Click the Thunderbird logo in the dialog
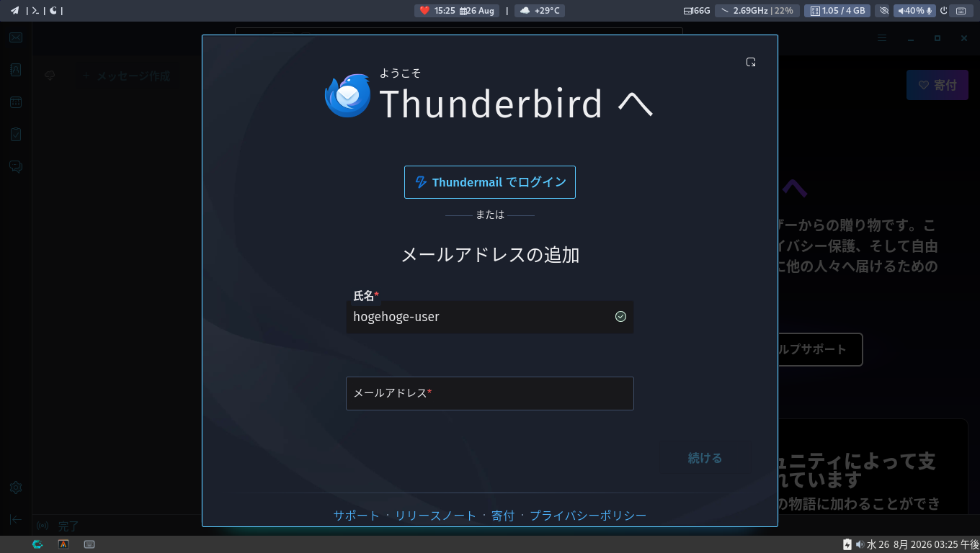Viewport: 980px width, 553px height. tap(347, 96)
